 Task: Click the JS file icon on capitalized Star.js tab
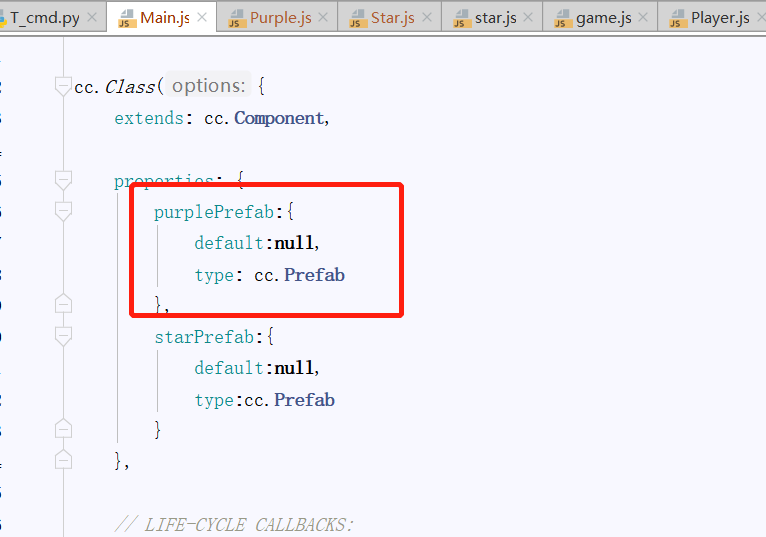[358, 19]
